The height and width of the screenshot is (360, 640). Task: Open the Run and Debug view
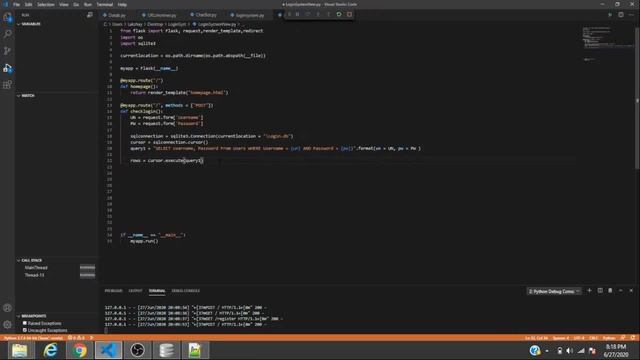(x=7, y=68)
